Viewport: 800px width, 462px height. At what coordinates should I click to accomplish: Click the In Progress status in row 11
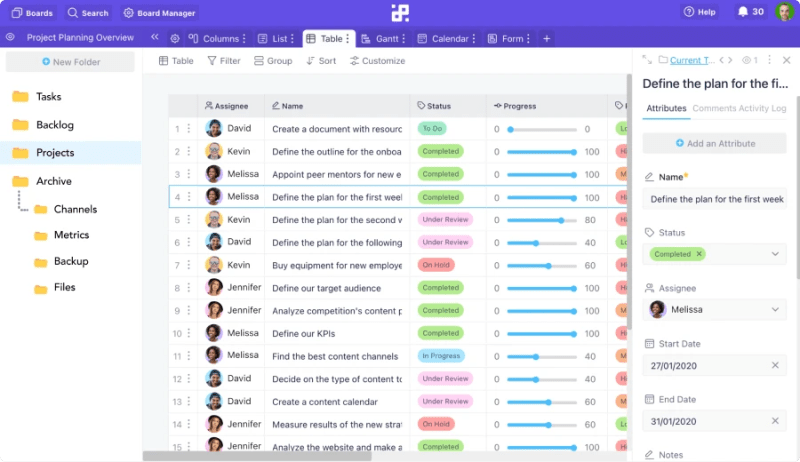tap(441, 356)
